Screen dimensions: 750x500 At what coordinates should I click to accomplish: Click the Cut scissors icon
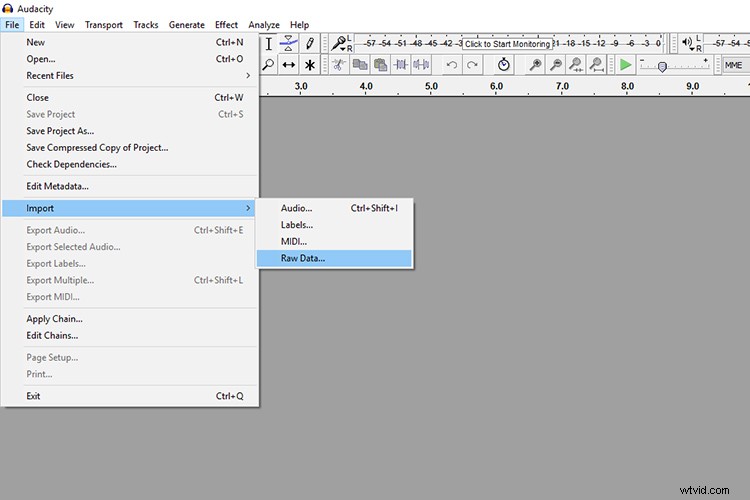(339, 65)
